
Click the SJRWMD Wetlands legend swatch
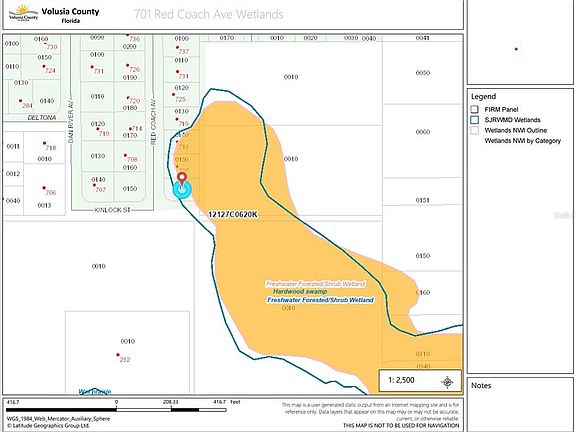475,120
